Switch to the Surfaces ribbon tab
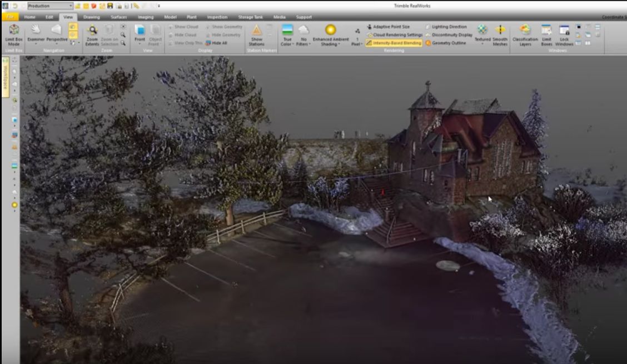This screenshot has height=364, width=627. [x=118, y=17]
